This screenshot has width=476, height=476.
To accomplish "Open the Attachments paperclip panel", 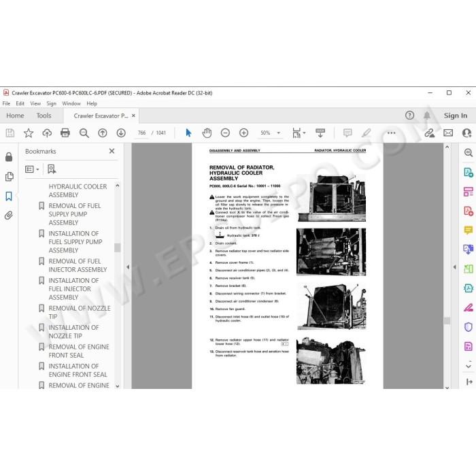I will [9, 216].
